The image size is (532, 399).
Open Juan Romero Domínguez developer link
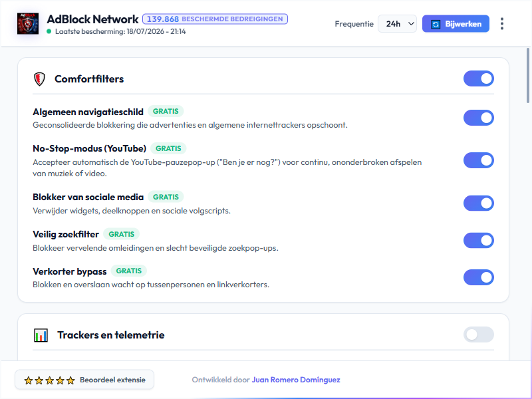[x=296, y=380]
